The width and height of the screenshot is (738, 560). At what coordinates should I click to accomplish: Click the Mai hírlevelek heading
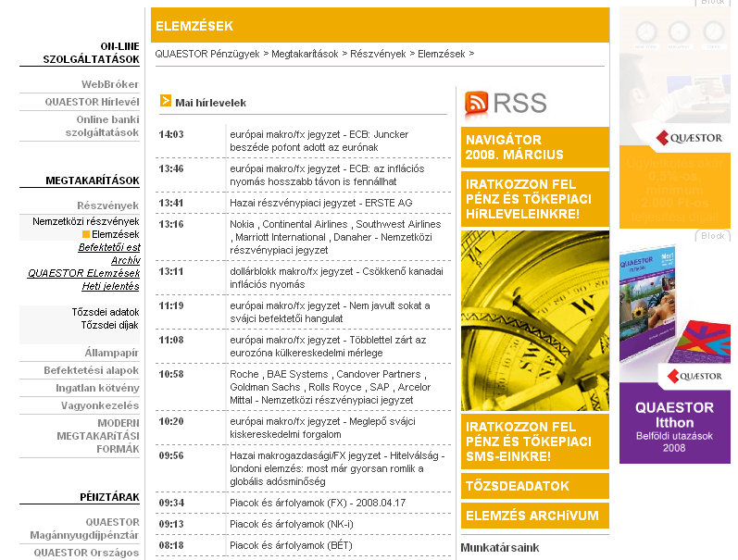point(210,103)
